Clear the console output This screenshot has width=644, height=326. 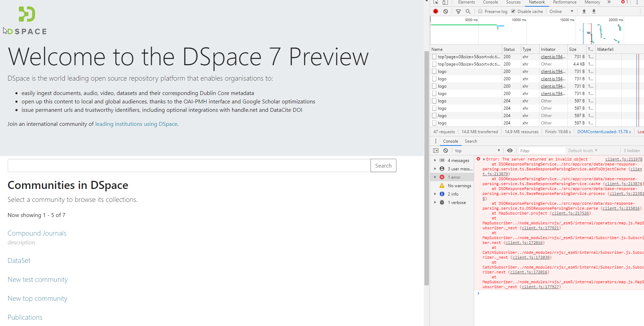tap(445, 151)
